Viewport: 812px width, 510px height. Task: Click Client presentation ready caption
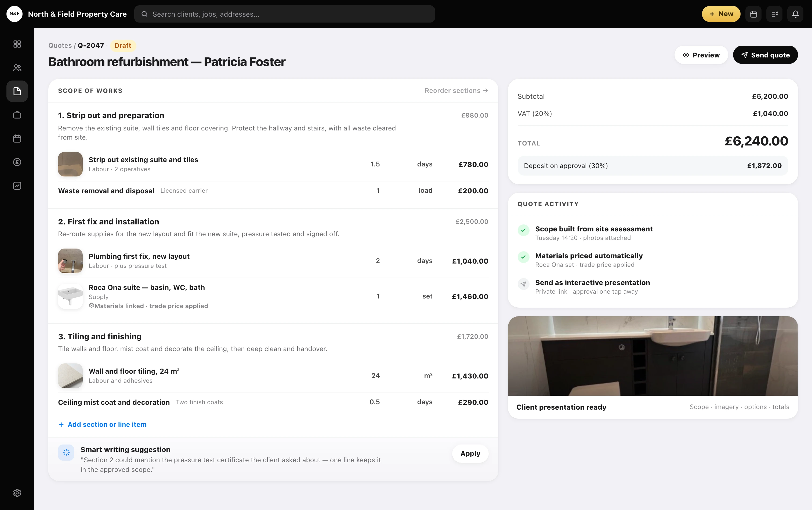point(561,407)
